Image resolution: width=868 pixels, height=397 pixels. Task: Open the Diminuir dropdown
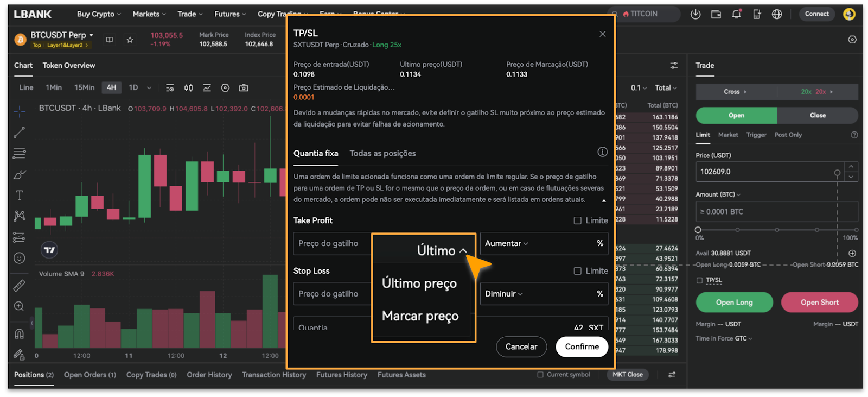[x=504, y=294]
